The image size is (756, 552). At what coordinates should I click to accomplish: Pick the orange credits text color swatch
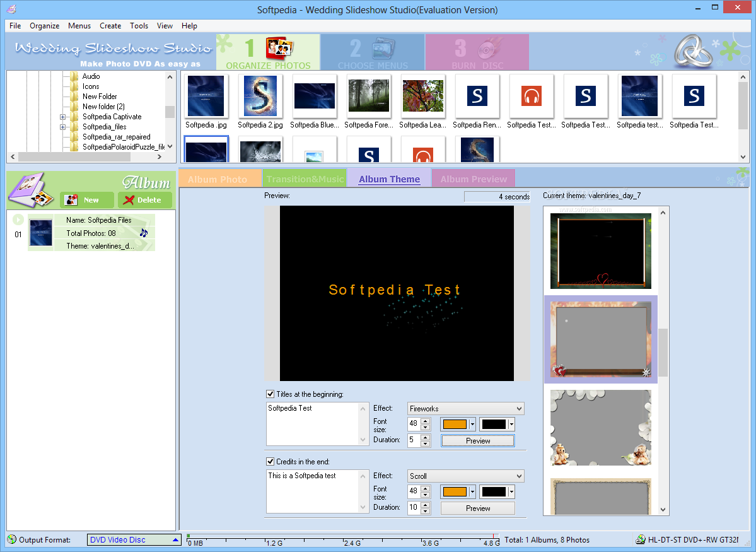[x=455, y=491]
